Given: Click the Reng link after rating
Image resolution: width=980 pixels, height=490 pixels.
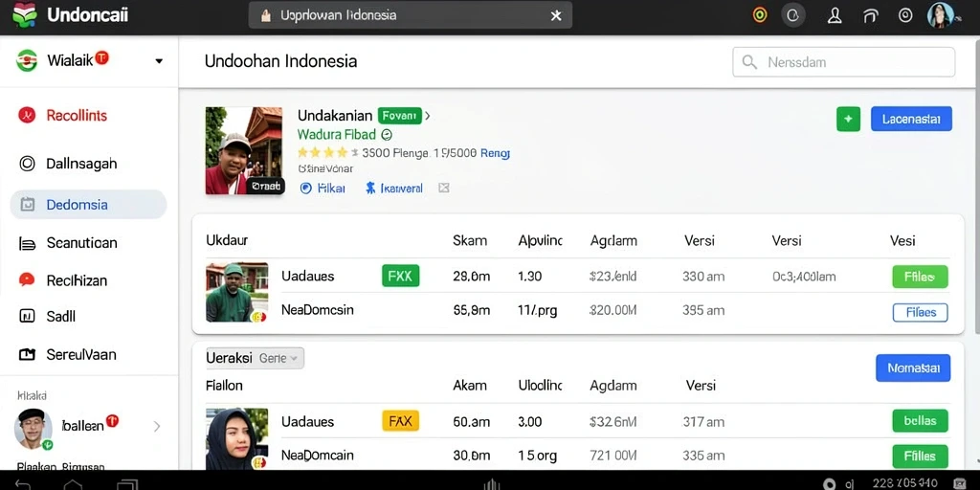Looking at the screenshot, I should [496, 152].
